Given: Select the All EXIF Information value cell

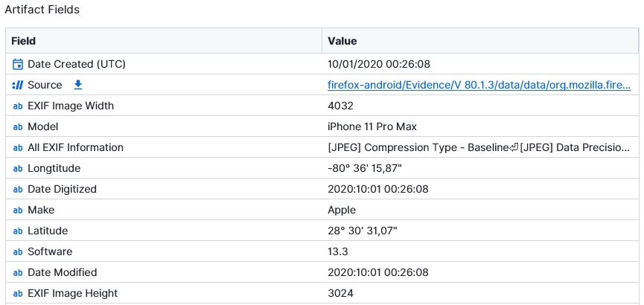Looking at the screenshot, I should tap(479, 147).
